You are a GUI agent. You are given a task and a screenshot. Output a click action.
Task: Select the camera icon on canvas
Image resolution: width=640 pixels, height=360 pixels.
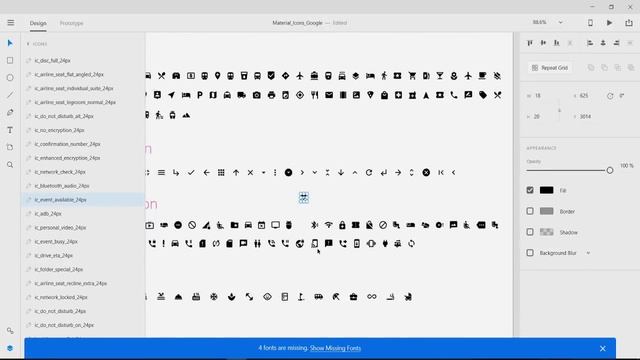coord(256,95)
